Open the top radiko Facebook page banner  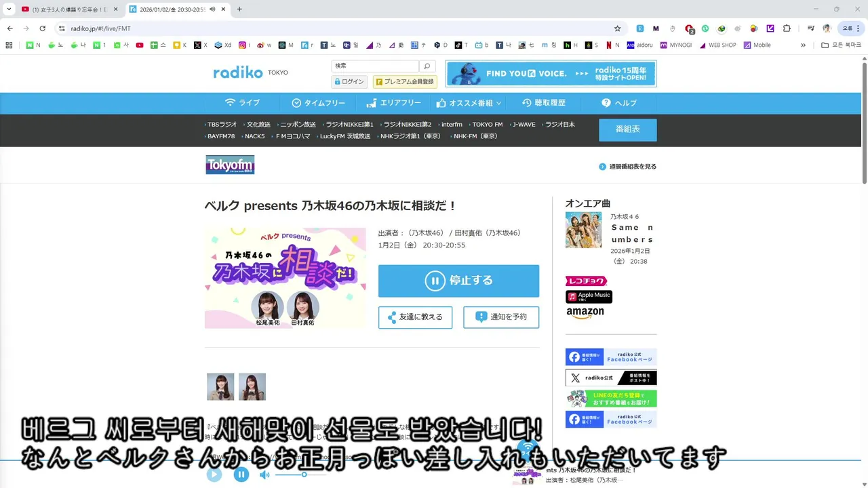tap(611, 357)
